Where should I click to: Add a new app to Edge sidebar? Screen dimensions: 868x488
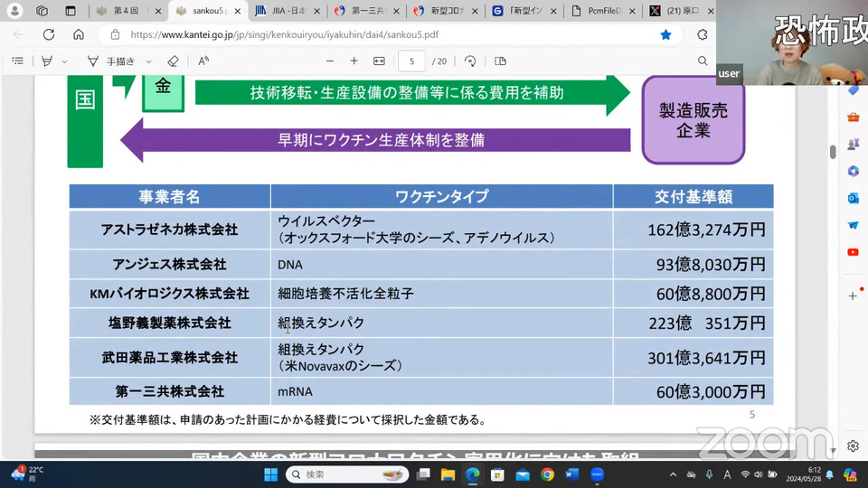tap(853, 296)
